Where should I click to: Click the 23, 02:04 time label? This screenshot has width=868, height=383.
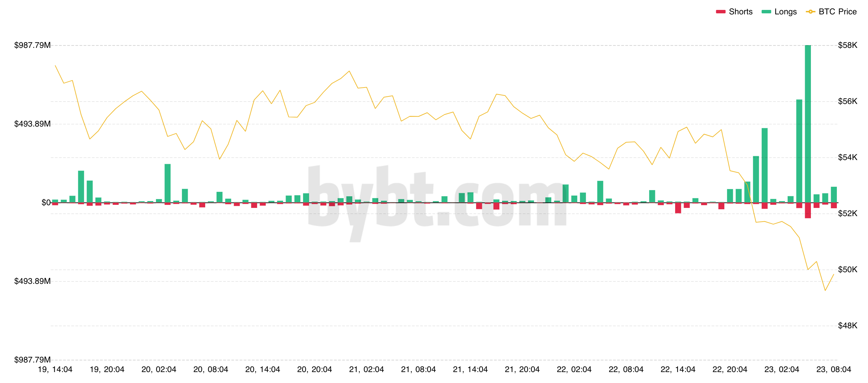tap(782, 370)
